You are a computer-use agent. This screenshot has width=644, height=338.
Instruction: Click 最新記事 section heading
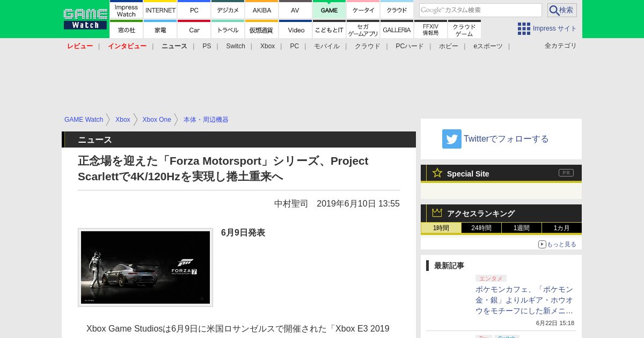449,266
